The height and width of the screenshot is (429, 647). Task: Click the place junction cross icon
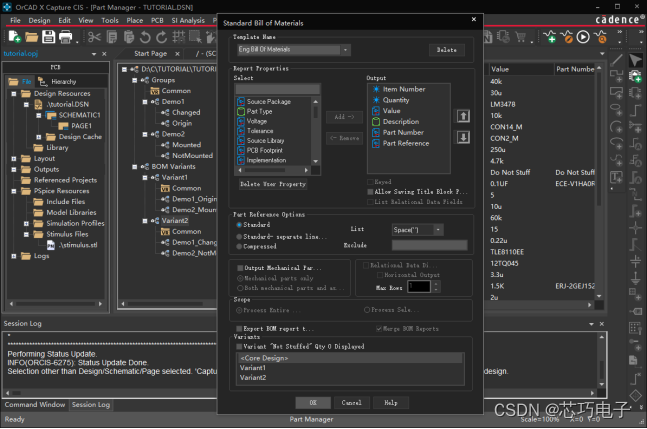click(635, 228)
